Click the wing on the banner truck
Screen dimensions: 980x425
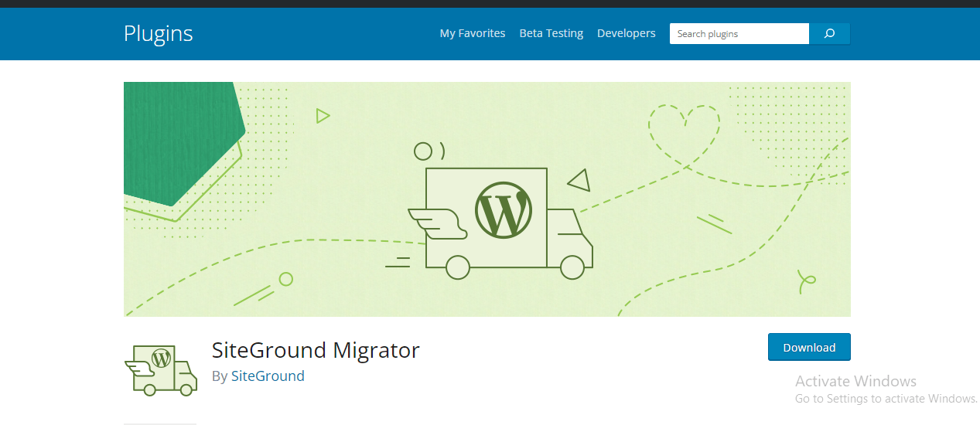coord(439,223)
